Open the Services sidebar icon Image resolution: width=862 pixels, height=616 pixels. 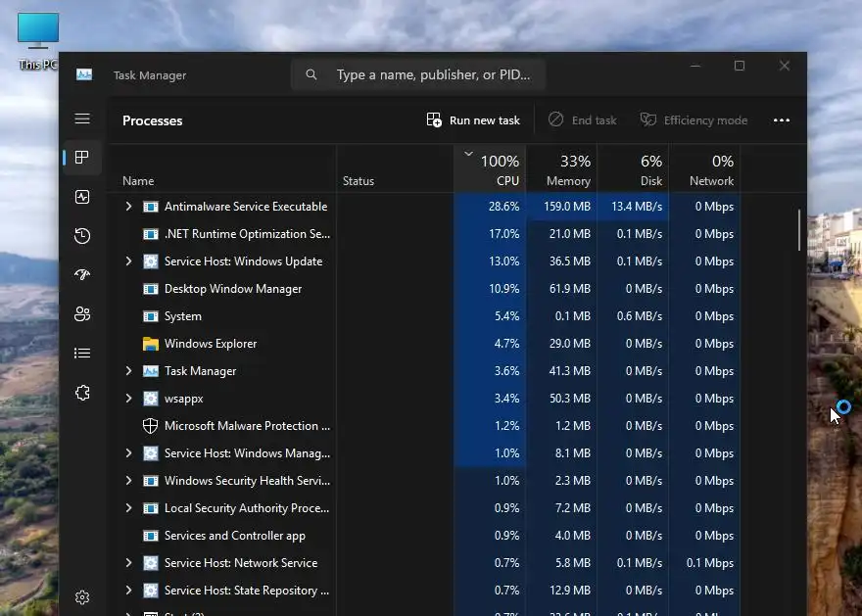[x=82, y=393]
